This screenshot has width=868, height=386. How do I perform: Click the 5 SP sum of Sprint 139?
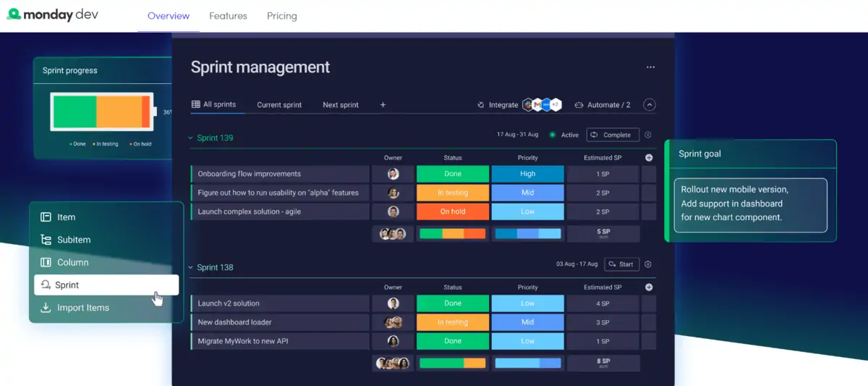coord(603,233)
